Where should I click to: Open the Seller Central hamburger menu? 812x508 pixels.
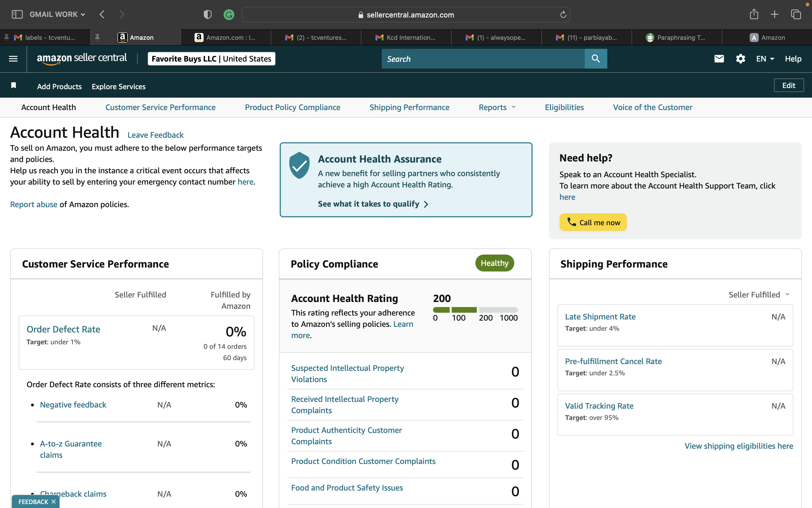pos(13,59)
